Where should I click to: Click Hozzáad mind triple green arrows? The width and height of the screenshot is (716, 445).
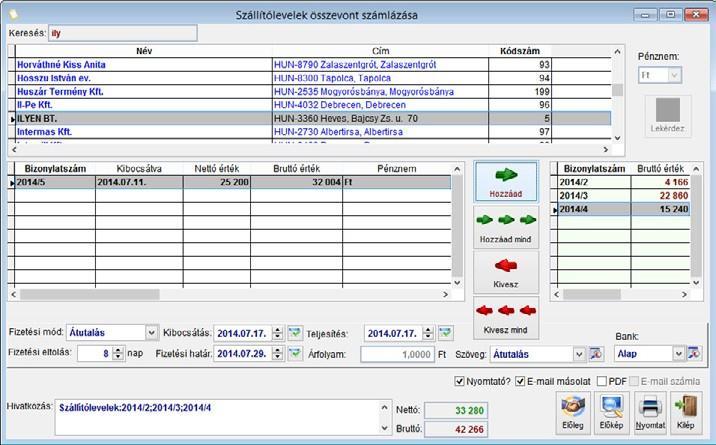pos(506,227)
